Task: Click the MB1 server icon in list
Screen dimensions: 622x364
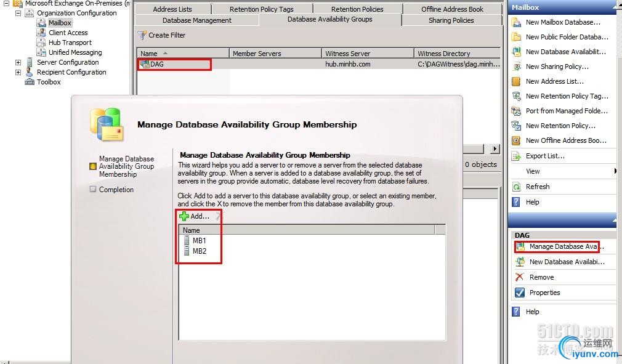Action: (x=187, y=240)
